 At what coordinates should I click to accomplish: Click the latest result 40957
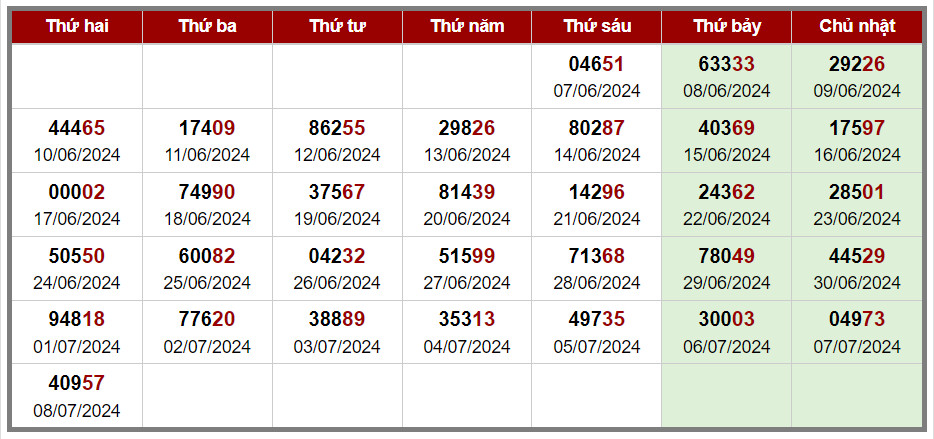click(x=77, y=396)
